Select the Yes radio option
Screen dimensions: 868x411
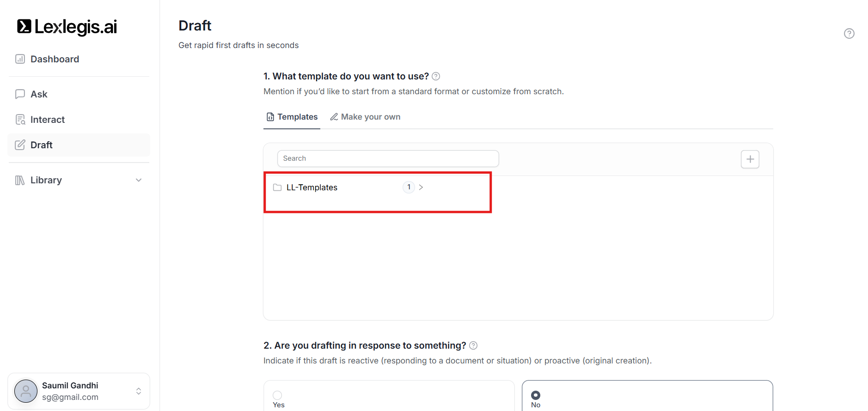277,395
